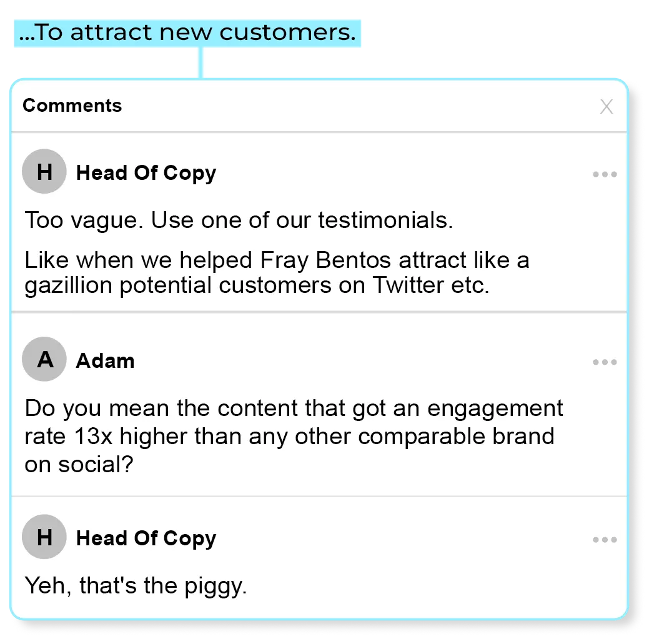Close the Comments panel with the X

pos(606,107)
